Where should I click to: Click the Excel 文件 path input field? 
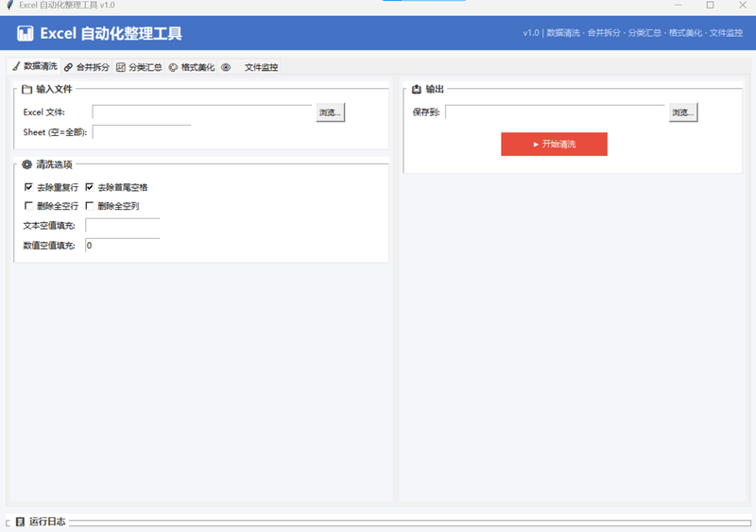pos(202,112)
